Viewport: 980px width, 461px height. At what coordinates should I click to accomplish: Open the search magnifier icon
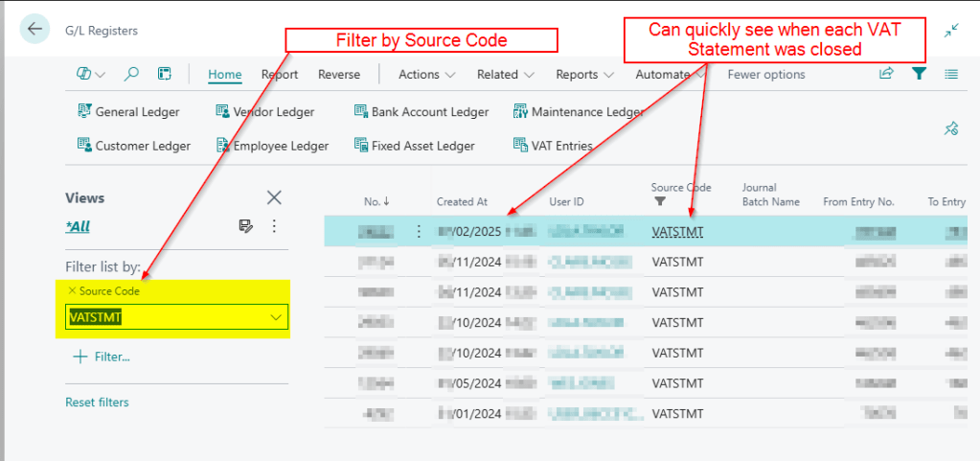132,74
